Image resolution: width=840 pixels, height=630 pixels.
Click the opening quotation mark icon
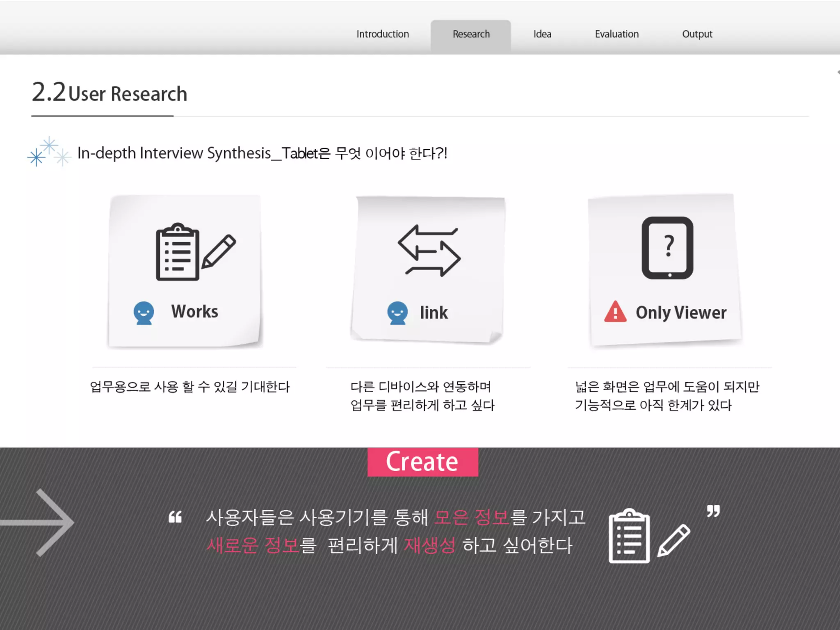pyautogui.click(x=175, y=517)
